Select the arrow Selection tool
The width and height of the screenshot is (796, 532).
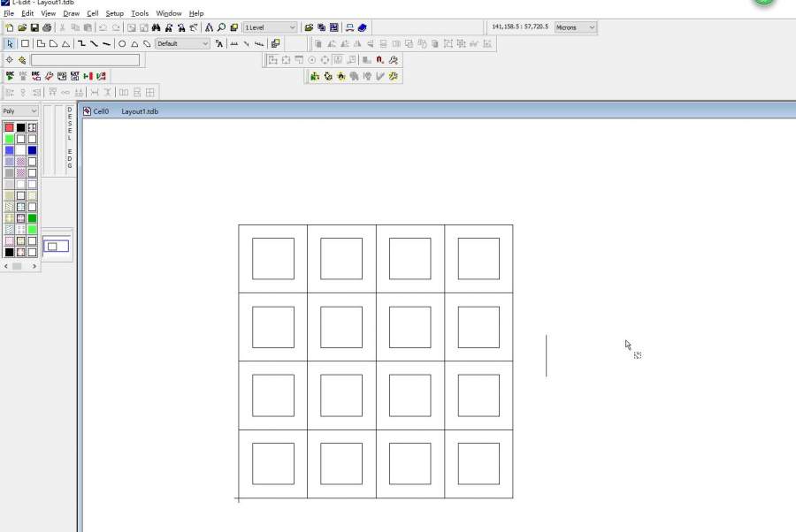pos(10,43)
